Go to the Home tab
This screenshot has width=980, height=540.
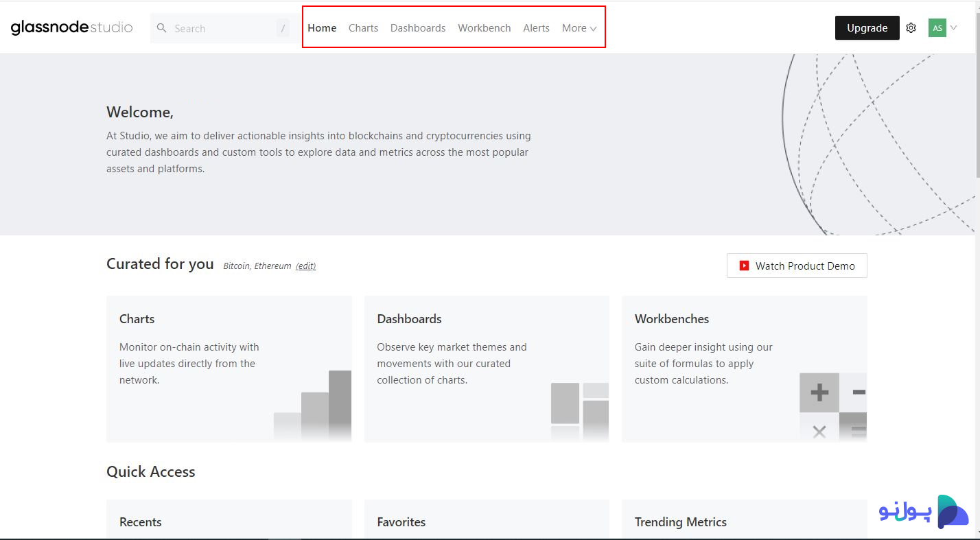point(322,28)
